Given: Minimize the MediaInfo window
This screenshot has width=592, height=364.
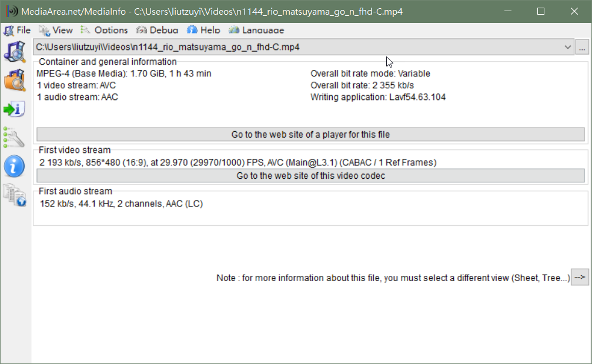Looking at the screenshot, I should pyautogui.click(x=508, y=11).
